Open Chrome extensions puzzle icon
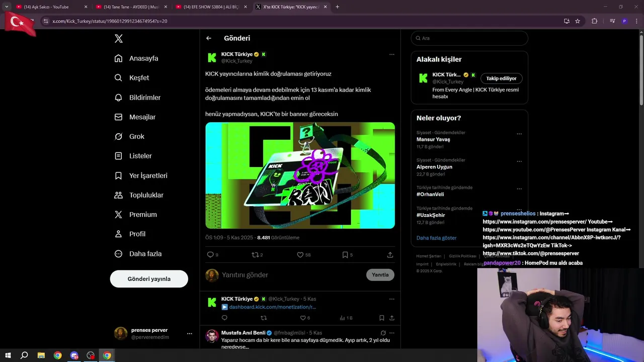This screenshot has height=362, width=644. [x=594, y=21]
